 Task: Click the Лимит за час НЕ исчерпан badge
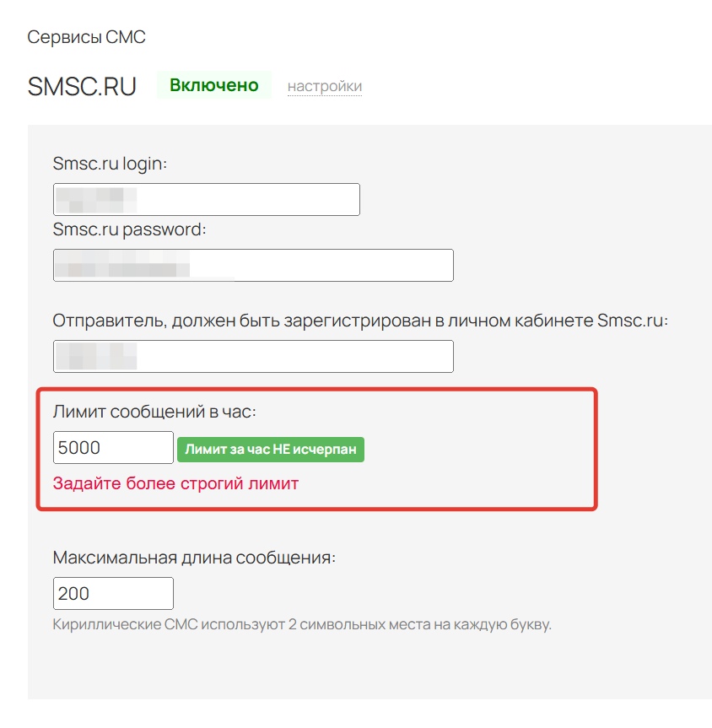click(x=270, y=449)
